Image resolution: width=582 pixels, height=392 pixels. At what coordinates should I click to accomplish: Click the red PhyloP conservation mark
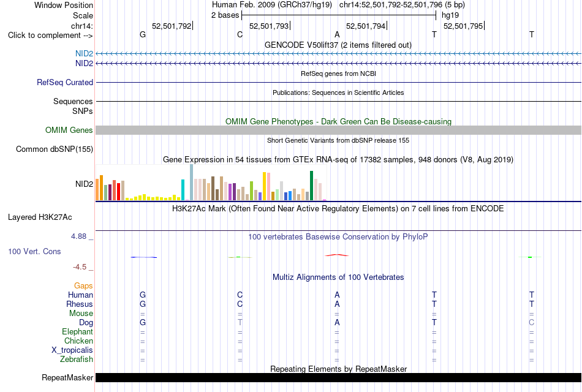337,255
